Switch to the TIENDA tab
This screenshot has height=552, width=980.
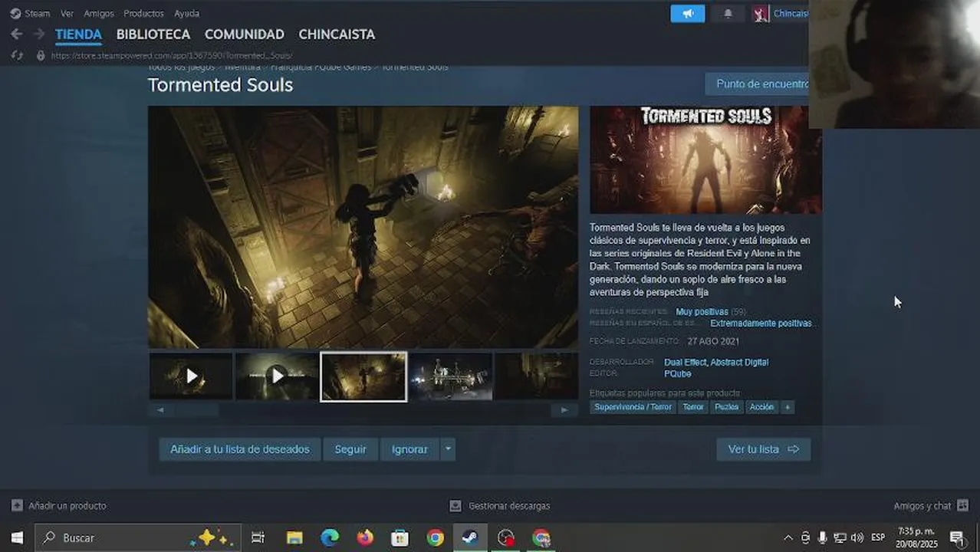click(x=78, y=34)
